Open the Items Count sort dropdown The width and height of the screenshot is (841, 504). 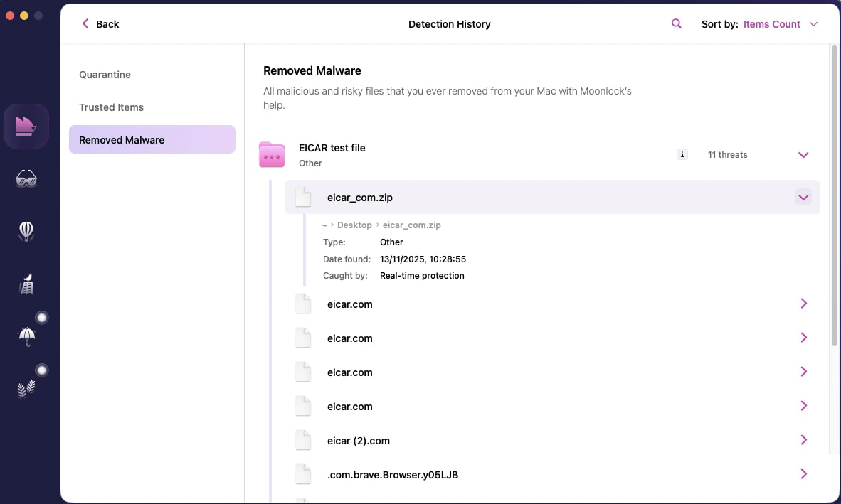coord(780,23)
